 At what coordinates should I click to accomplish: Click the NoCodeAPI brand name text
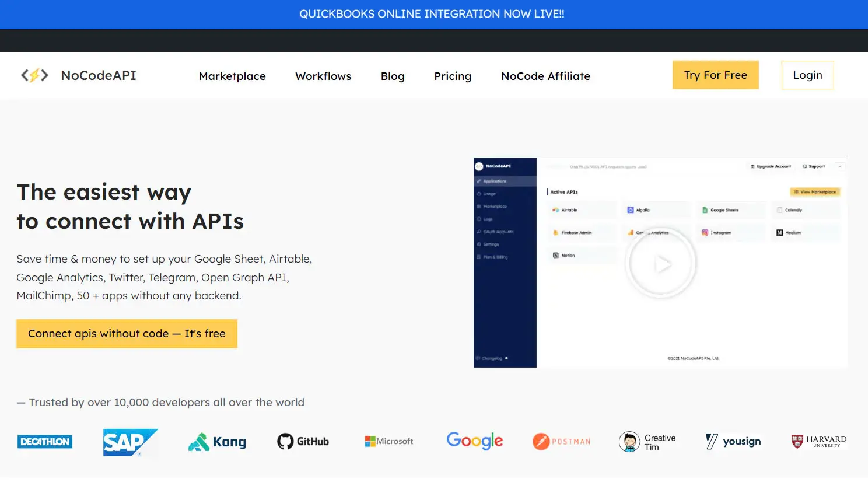point(99,75)
